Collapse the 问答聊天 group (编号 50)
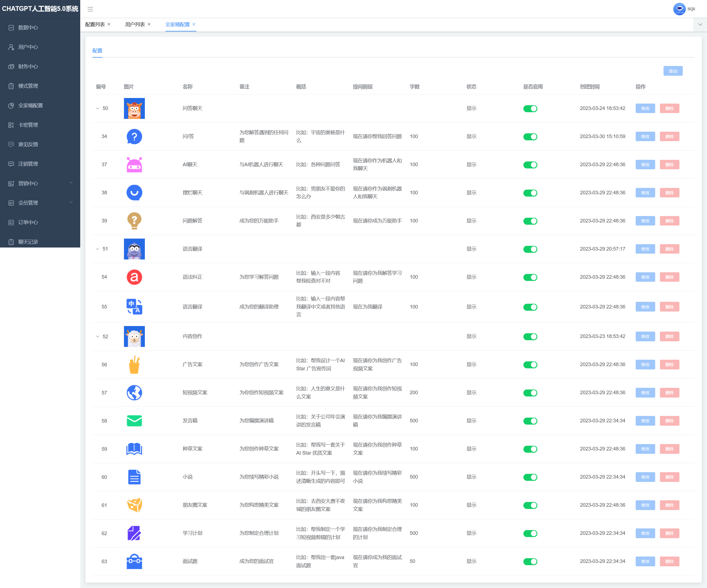 coord(97,108)
